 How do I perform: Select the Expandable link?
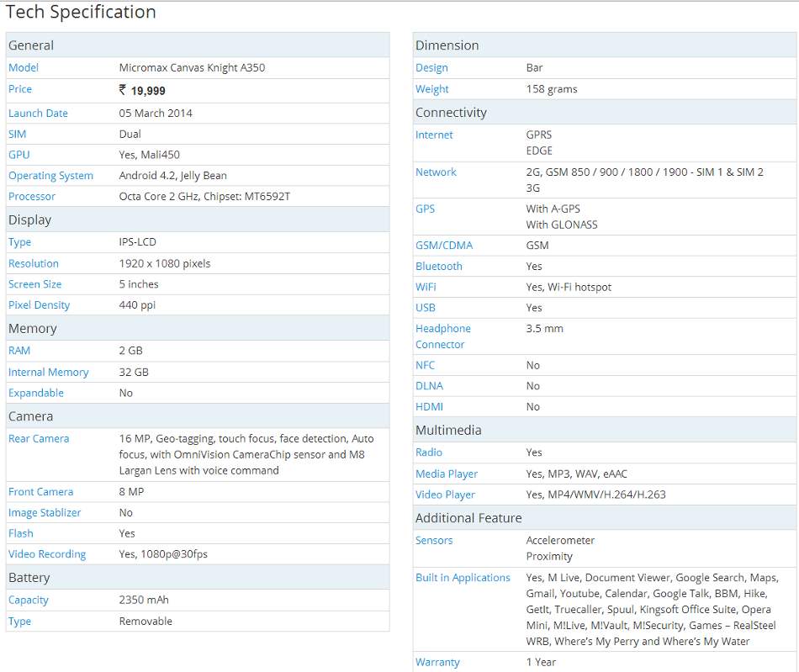coord(36,394)
